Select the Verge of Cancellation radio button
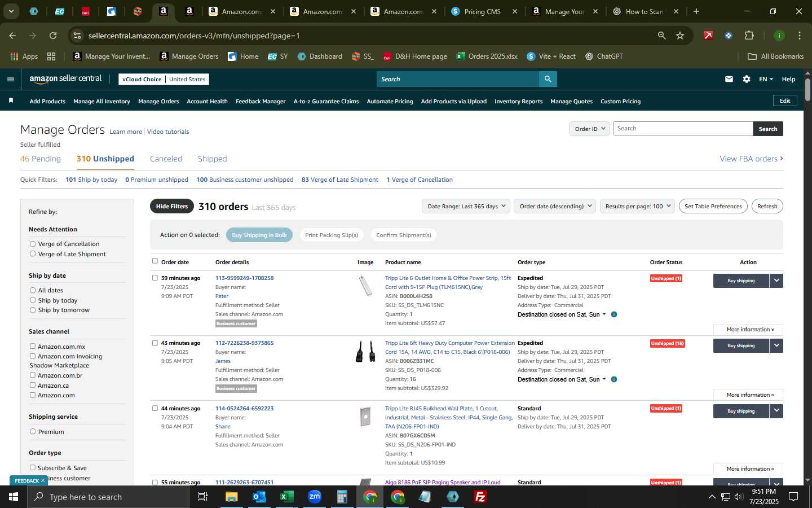This screenshot has height=508, width=812. coord(33,244)
